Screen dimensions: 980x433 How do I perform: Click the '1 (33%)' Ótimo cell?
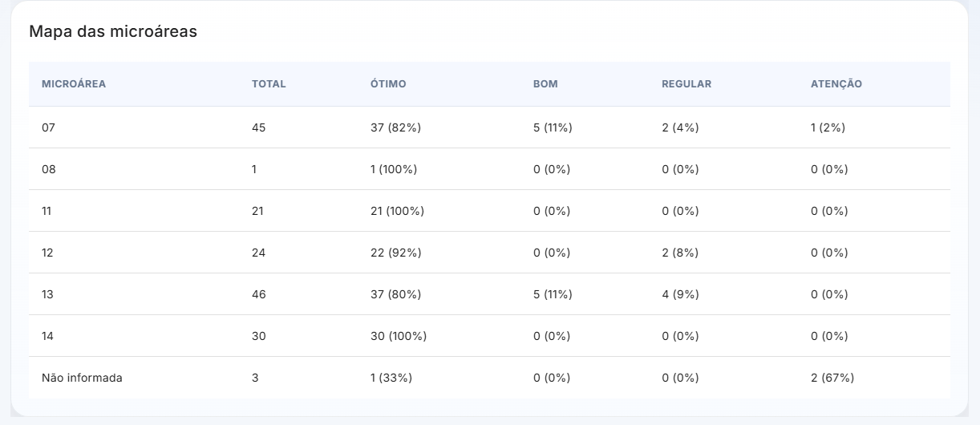pos(391,378)
